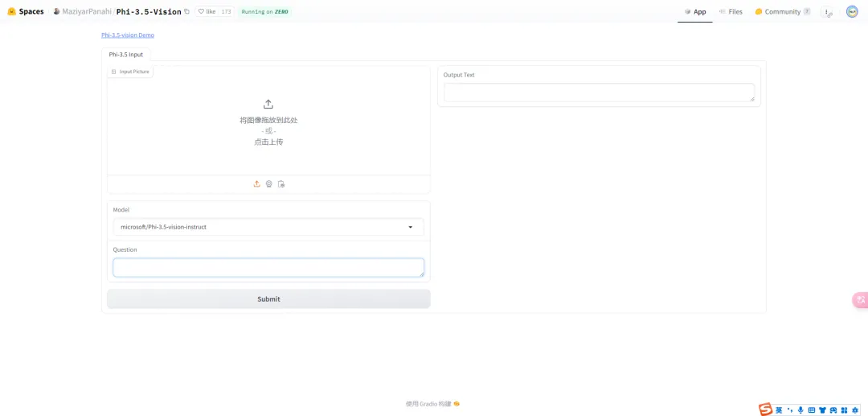Activate IME voice input microphone
This screenshot has height=416, width=868.
800,410
